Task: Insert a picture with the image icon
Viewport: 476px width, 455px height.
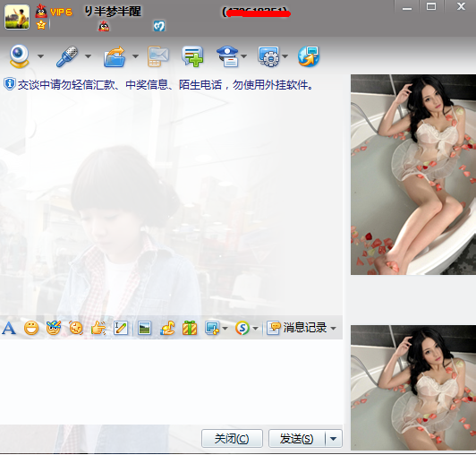Action: tap(144, 328)
